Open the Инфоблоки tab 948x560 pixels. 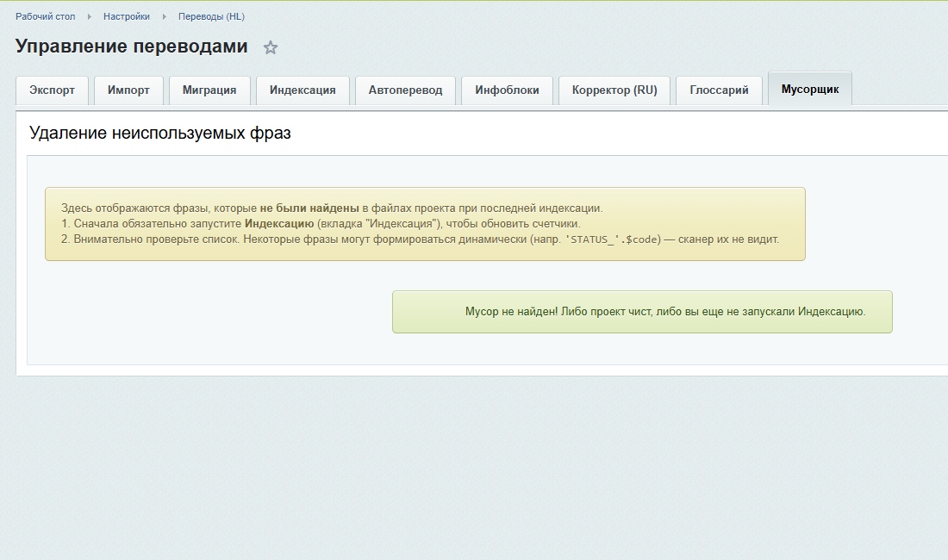(x=507, y=90)
